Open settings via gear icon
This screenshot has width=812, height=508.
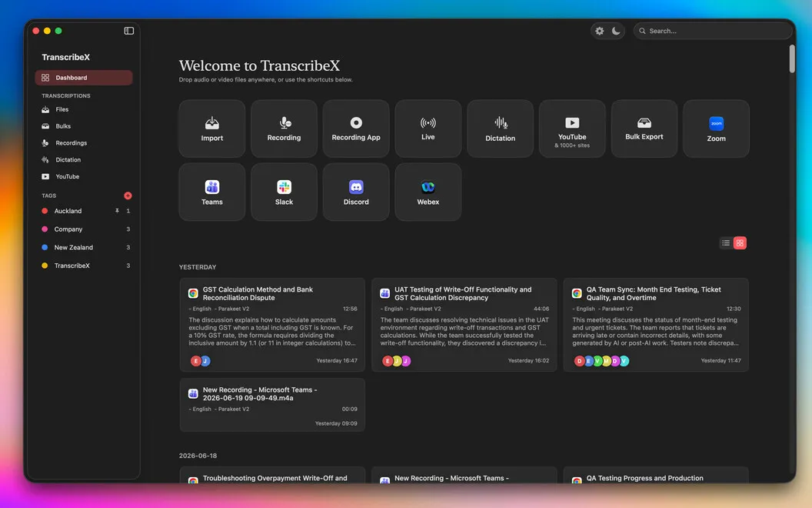[x=600, y=31]
